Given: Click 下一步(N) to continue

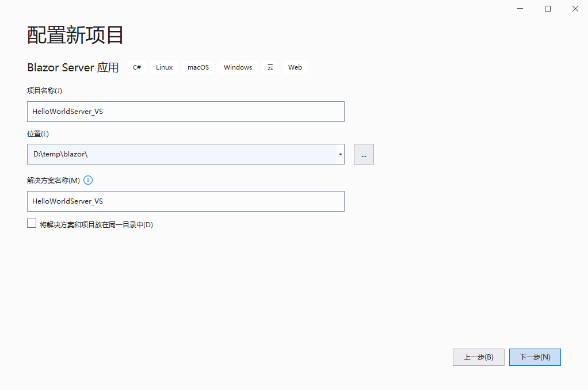Looking at the screenshot, I should click(x=534, y=357).
